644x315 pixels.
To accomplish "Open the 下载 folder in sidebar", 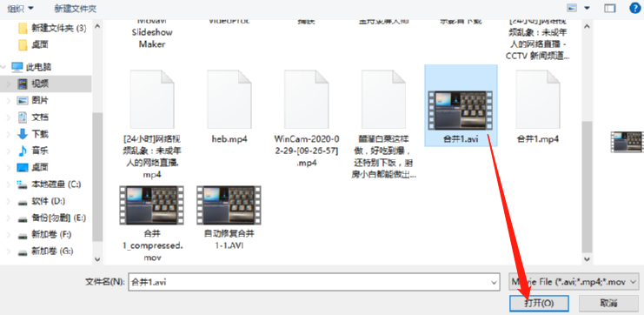I will click(40, 134).
